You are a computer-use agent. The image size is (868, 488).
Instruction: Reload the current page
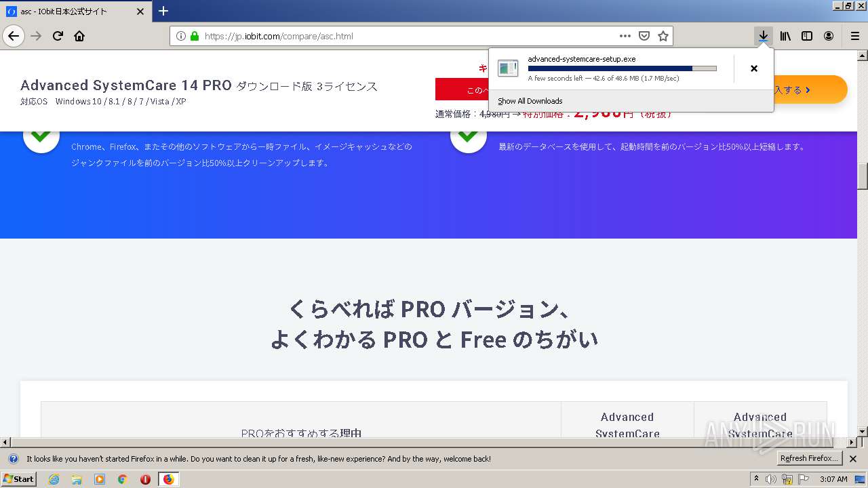point(58,36)
